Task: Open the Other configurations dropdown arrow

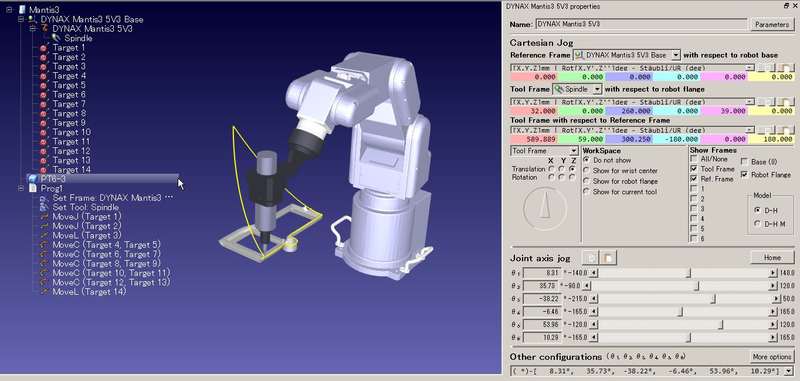Action: pyautogui.click(x=789, y=370)
